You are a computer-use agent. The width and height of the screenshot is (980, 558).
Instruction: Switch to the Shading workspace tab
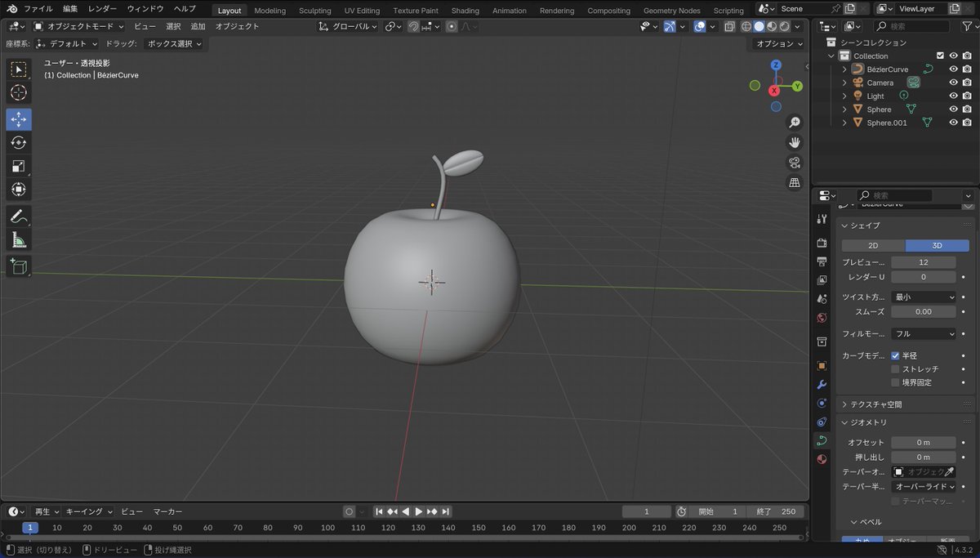465,11
